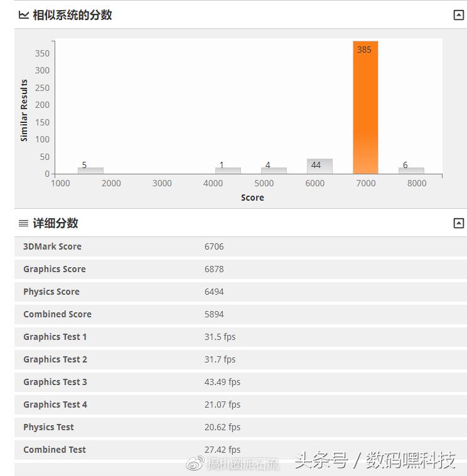Image resolution: width=467 pixels, height=476 pixels.
Task: Click the value 27.42 fps
Action: pyautogui.click(x=222, y=450)
